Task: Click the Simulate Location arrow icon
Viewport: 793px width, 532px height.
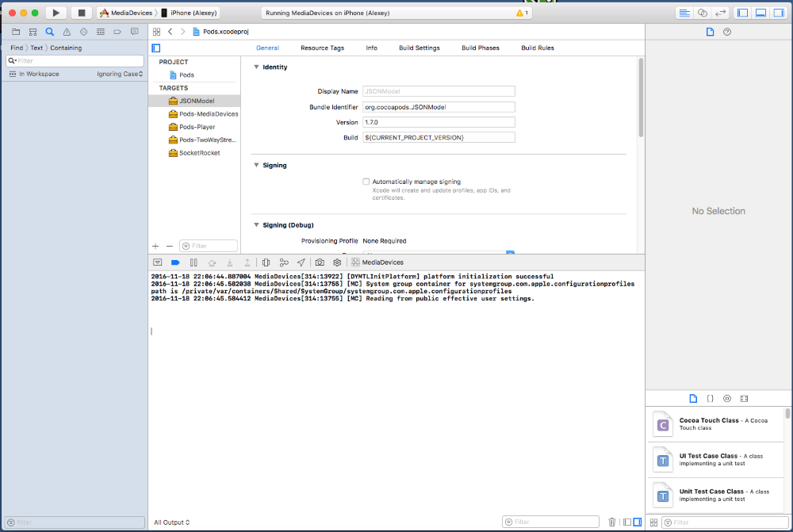Action: click(x=301, y=262)
